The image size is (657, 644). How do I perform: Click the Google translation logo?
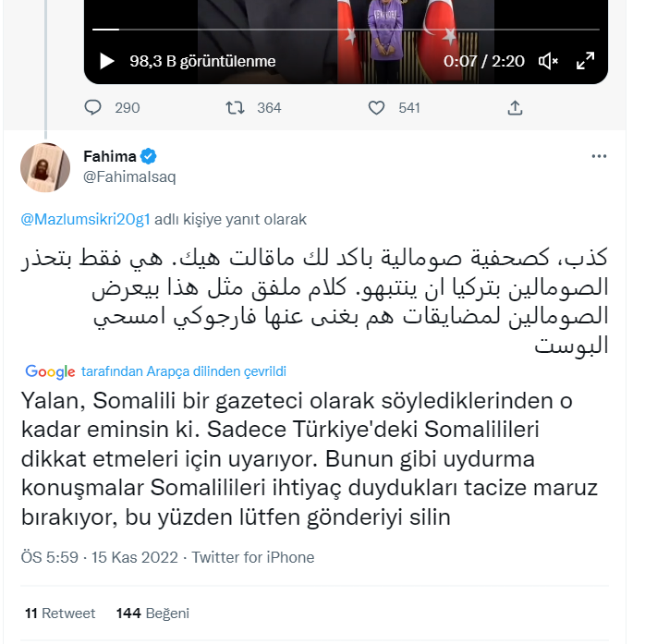tap(50, 371)
